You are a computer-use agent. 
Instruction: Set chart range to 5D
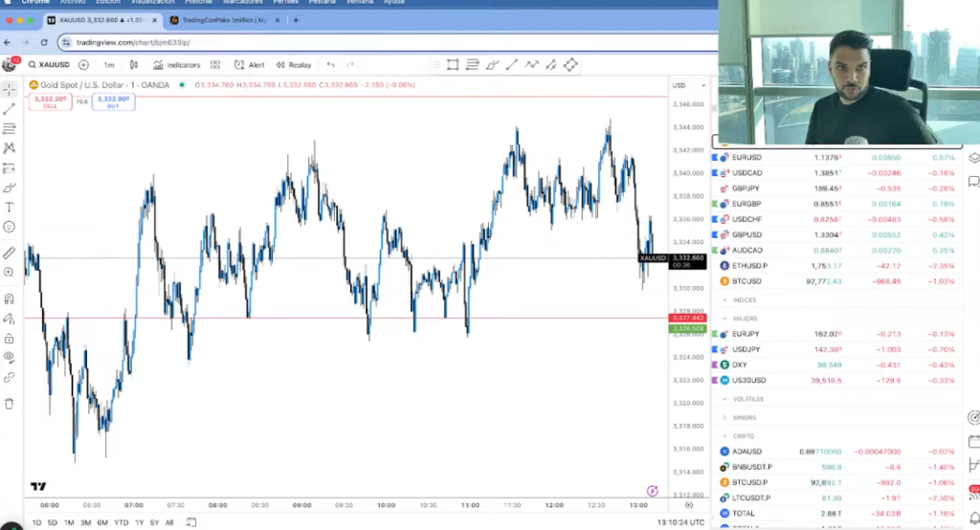53,522
